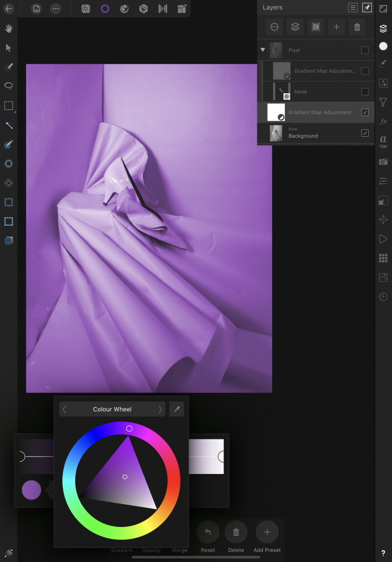This screenshot has height=562, width=392.
Task: Select the Hand view tool
Action: pos(8,29)
